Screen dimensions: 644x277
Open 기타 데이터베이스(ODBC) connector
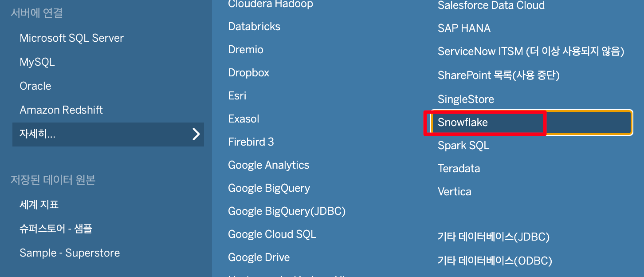tap(495, 261)
